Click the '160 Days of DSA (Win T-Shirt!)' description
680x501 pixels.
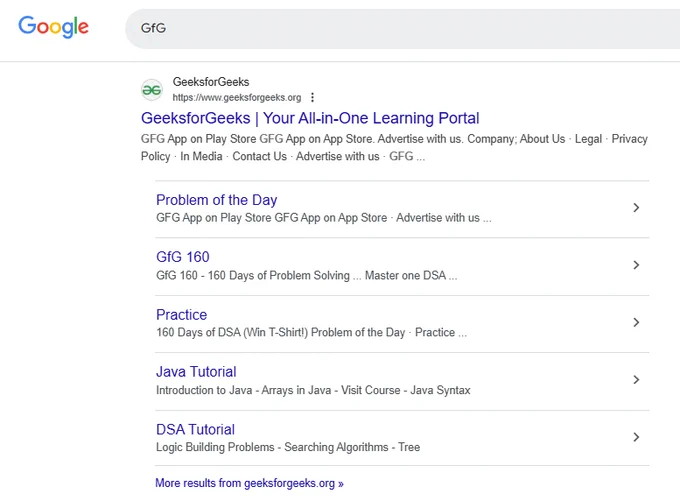coord(311,333)
